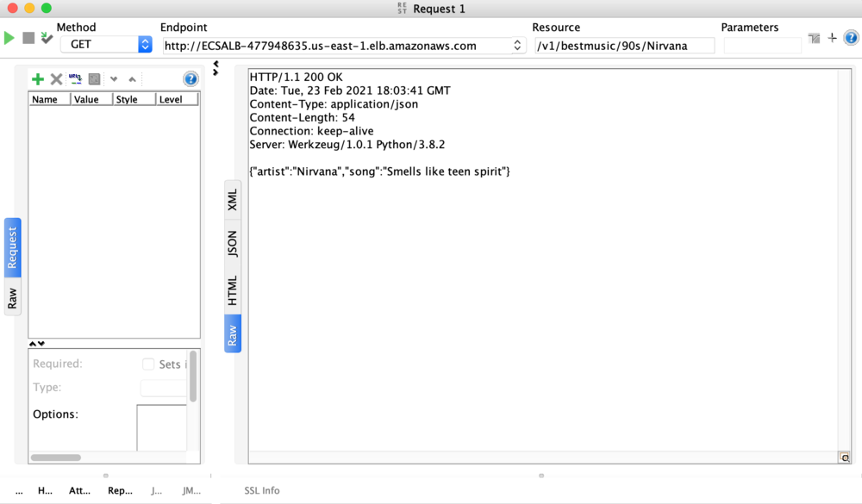Viewport: 862px width, 504px height.
Task: Run the request with the green play icon
Action: tap(9, 37)
